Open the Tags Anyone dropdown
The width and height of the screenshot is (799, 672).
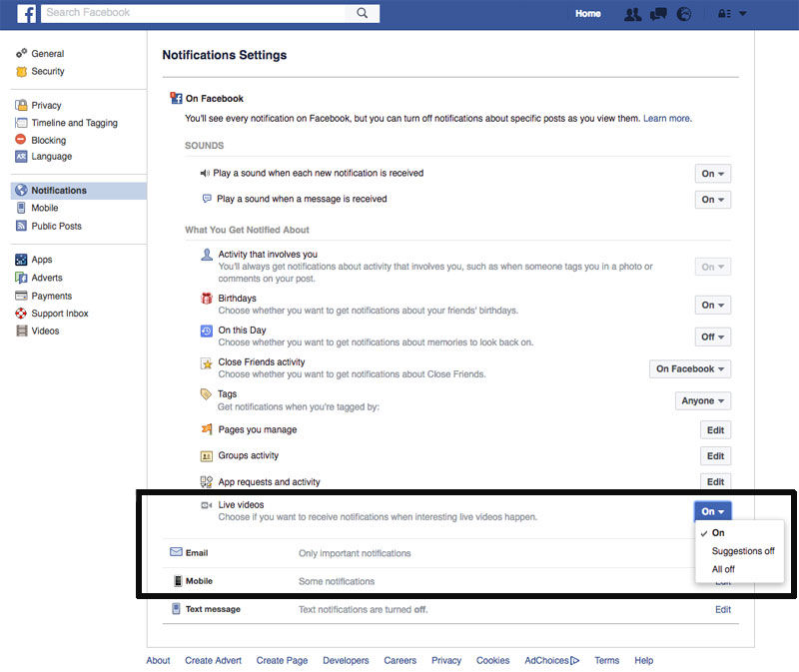(x=703, y=401)
